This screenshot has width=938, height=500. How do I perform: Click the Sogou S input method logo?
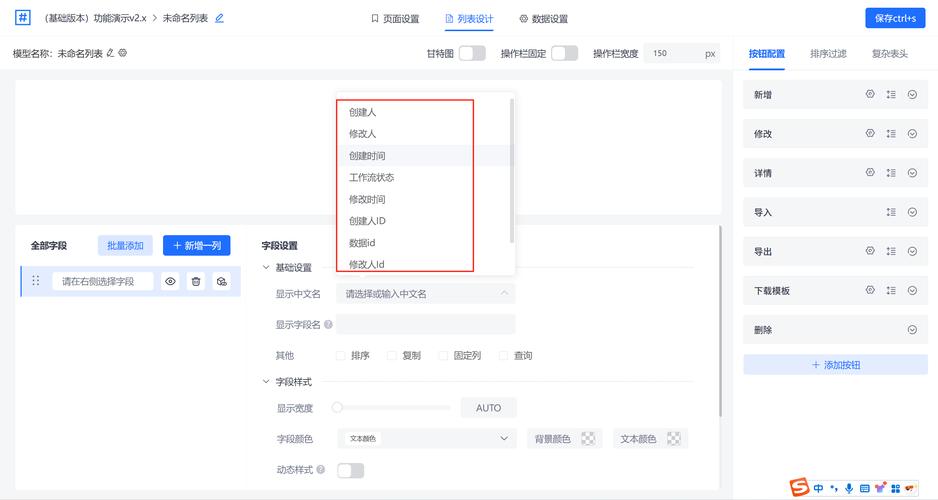click(799, 487)
